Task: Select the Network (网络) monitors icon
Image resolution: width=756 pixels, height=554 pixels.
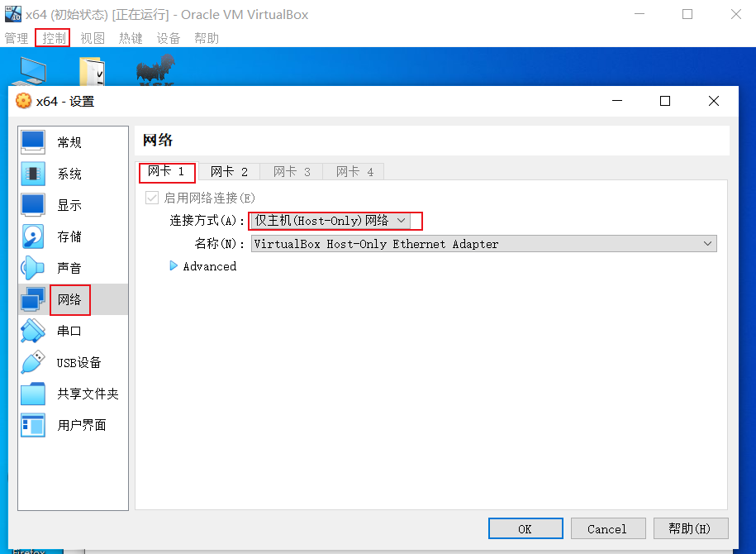Action: 33,299
